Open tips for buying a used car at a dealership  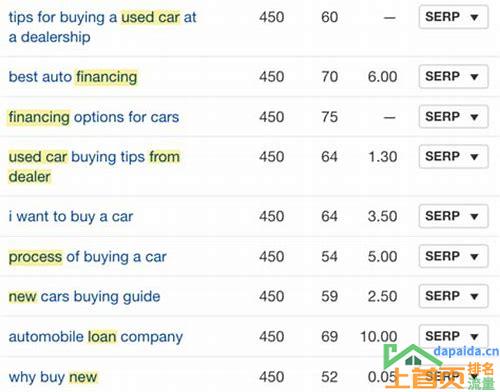102,27
